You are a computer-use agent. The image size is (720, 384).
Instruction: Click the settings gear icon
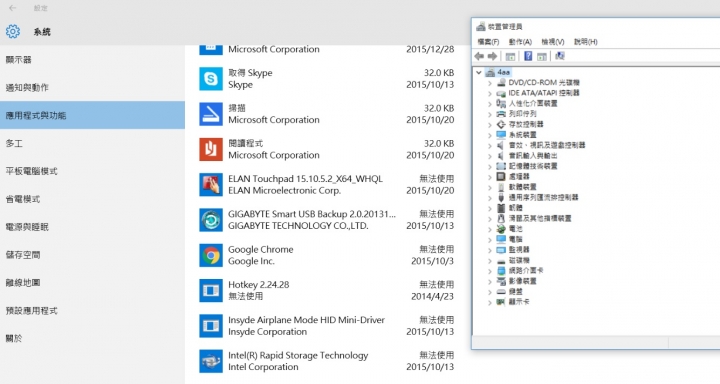coord(13,31)
